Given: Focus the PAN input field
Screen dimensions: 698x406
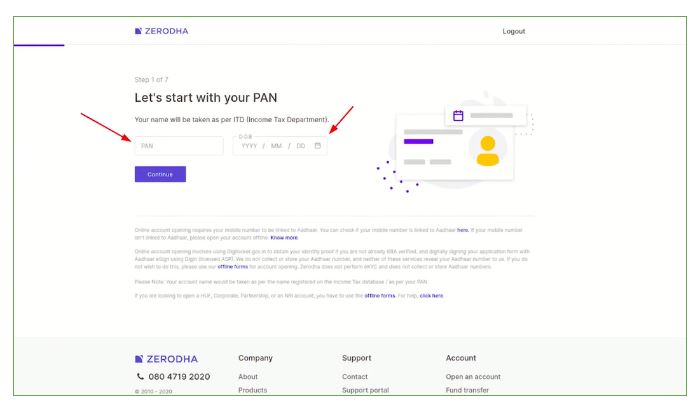Looking at the screenshot, I should point(178,146).
